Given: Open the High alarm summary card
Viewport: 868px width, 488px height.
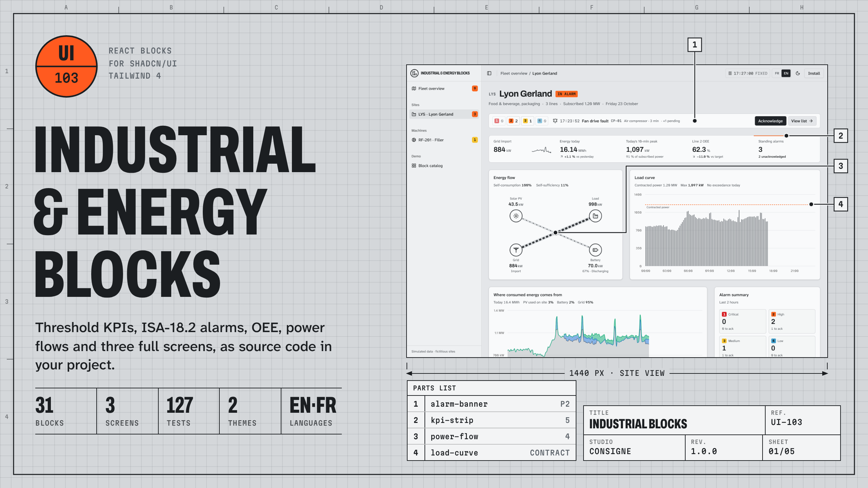Looking at the screenshot, I should 792,321.
